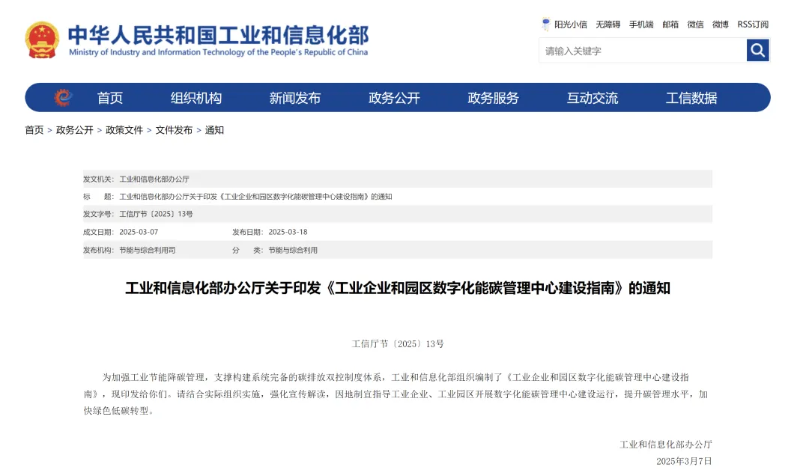Click the magnifier search button
The image size is (805, 476).
[x=757, y=50]
